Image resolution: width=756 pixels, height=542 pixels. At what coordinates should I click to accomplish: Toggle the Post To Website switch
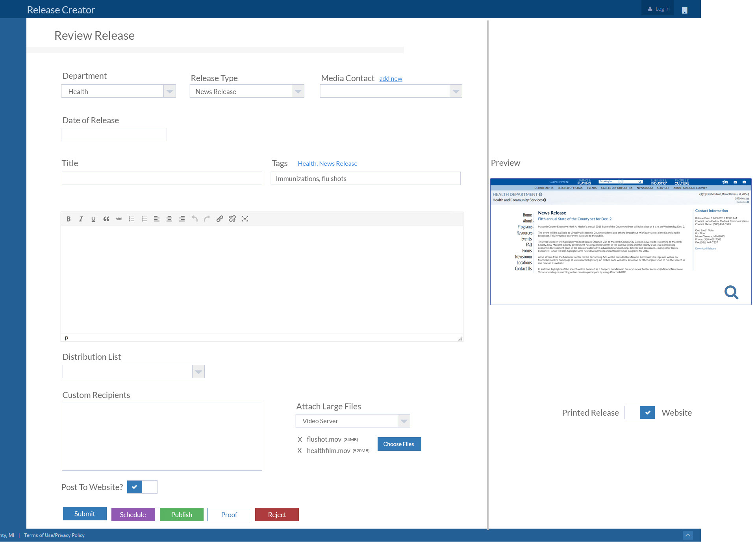click(142, 487)
